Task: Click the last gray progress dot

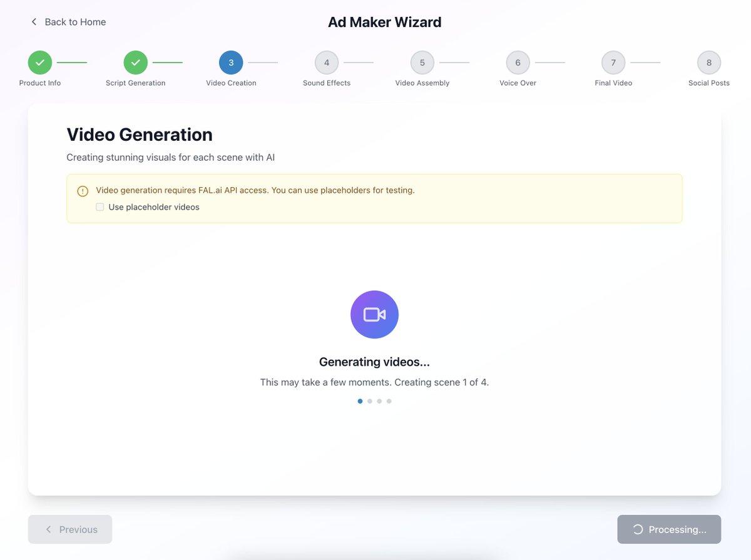Action: point(389,401)
